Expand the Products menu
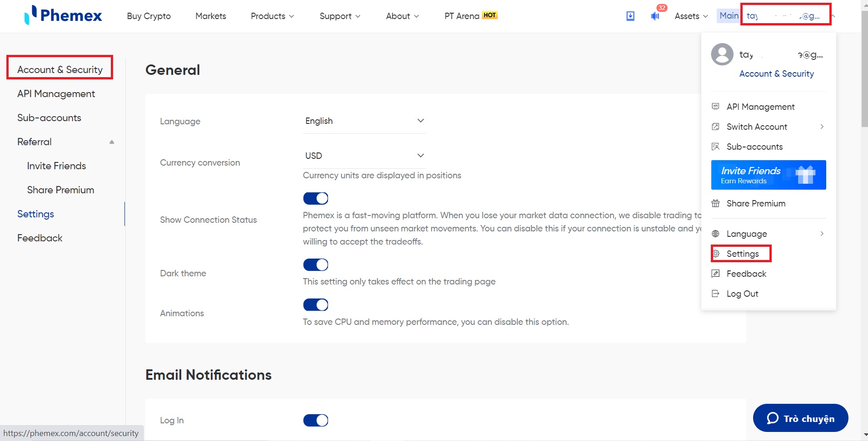 tap(272, 16)
